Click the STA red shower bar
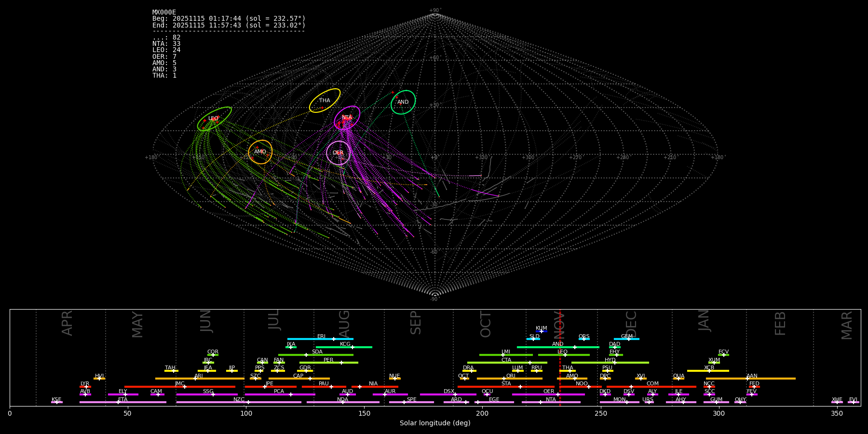 pyautogui.click(x=506, y=387)
